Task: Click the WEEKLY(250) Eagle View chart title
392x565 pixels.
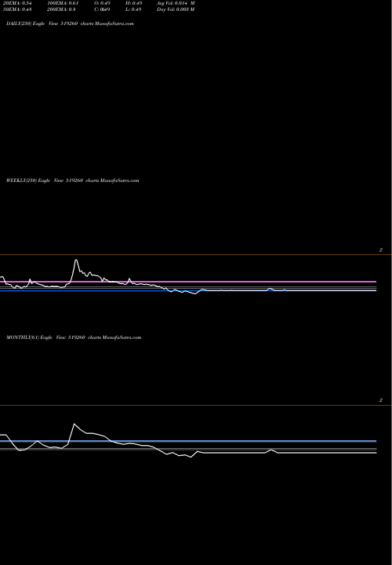Action: [x=72, y=180]
